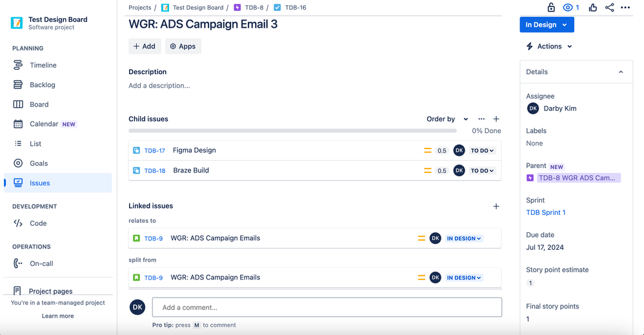The height and width of the screenshot is (335, 644).
Task: Open TDB-9 link under split from
Action: [153, 278]
